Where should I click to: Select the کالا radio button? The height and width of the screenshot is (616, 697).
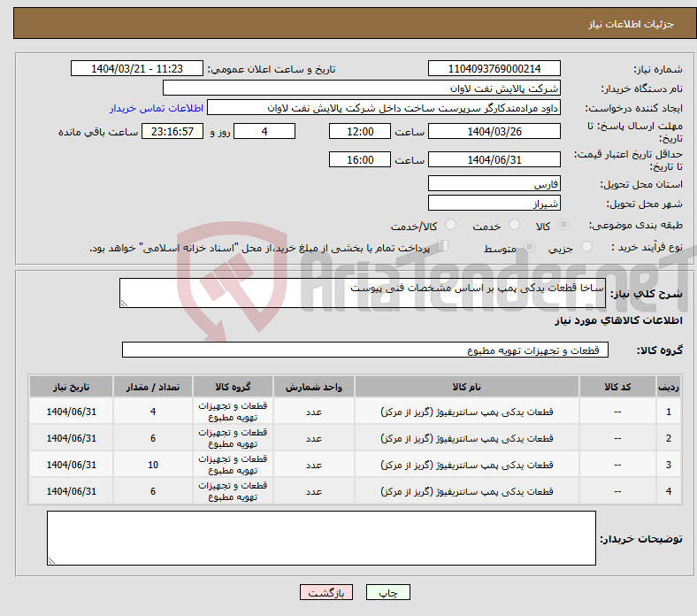(x=565, y=227)
